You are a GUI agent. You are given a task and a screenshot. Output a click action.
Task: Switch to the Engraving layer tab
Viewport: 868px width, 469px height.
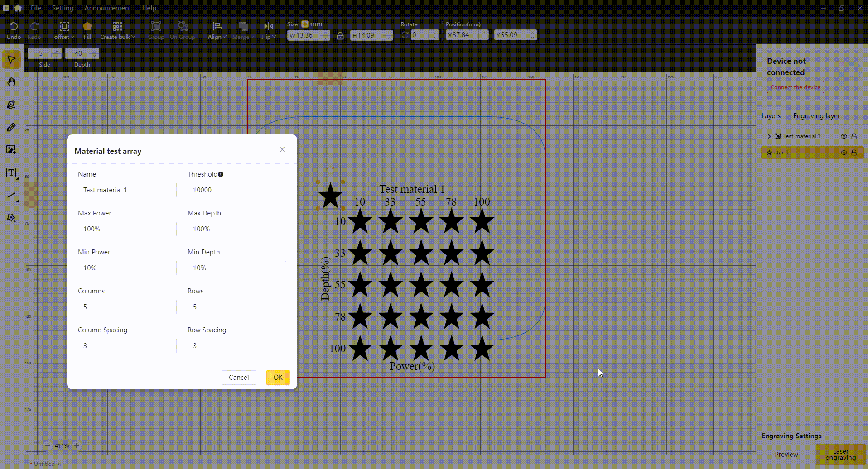(x=816, y=116)
